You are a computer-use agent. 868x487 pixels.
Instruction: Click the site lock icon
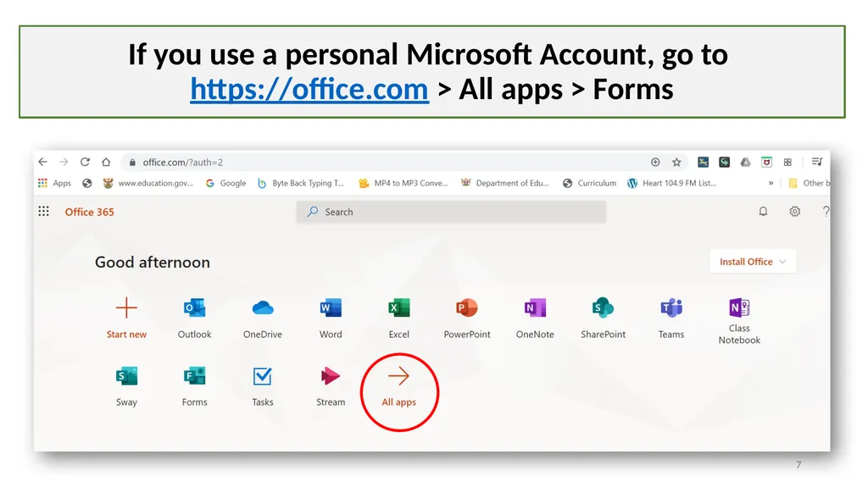coord(131,162)
